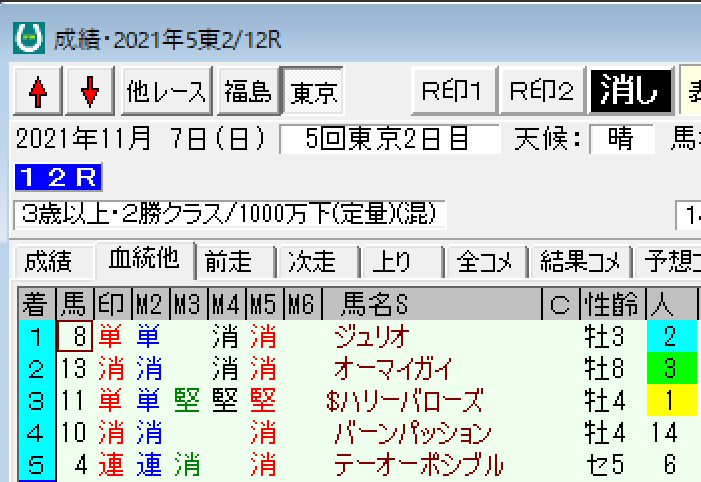Sort by the 着 column header
701x482 pixels.
point(37,304)
